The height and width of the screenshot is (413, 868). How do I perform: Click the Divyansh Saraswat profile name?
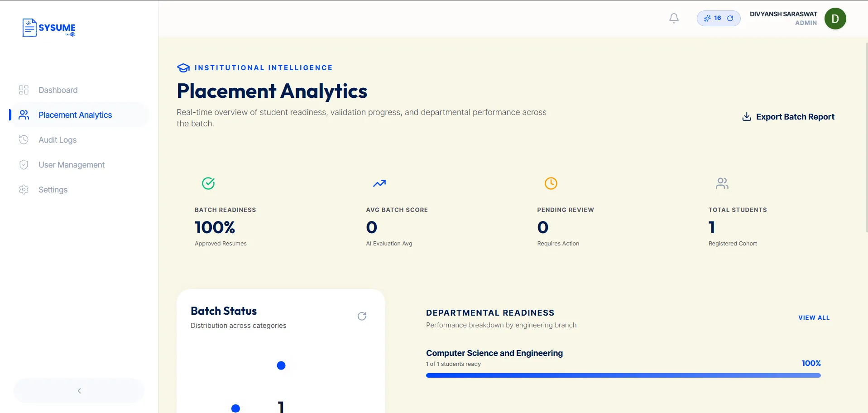pos(783,14)
